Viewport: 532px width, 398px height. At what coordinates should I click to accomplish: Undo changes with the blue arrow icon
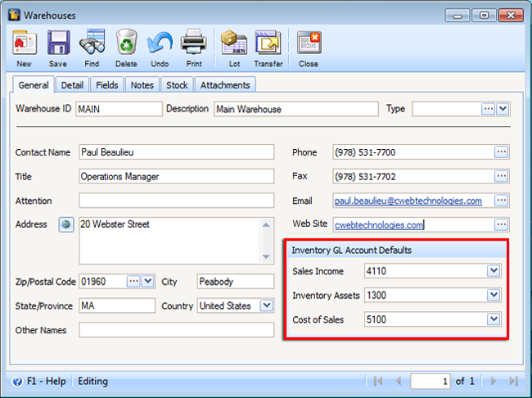tap(160, 43)
